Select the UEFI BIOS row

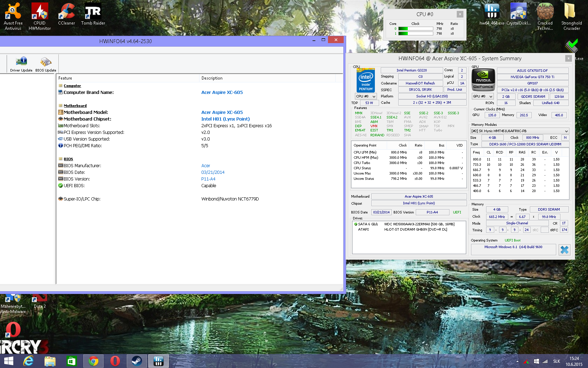tap(199, 186)
